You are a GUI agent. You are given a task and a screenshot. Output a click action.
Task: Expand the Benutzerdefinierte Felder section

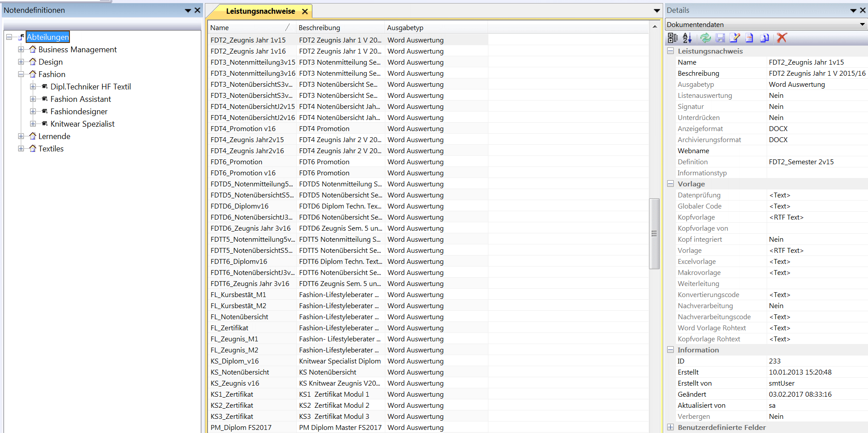tap(671, 427)
